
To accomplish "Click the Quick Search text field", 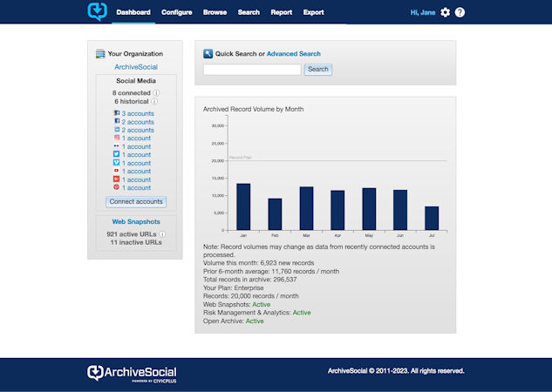I will point(252,70).
